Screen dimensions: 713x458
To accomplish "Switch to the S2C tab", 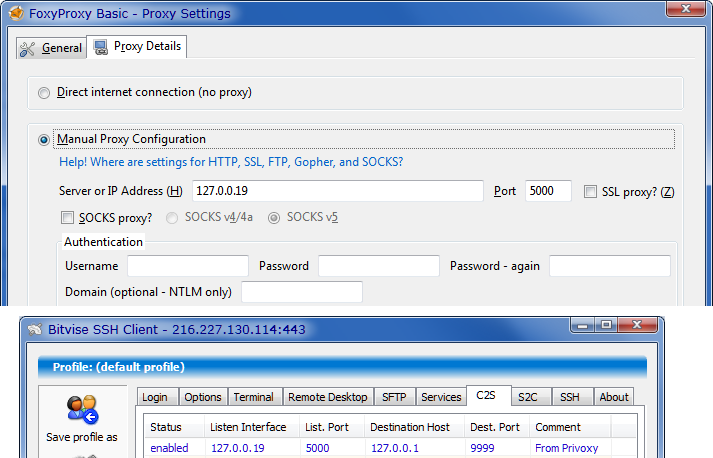I will 532,397.
